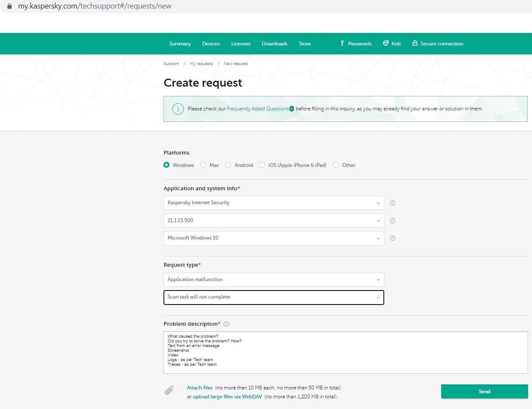Open the 21.1.15.500 version dropdown
532x409 pixels.
pyautogui.click(x=273, y=220)
